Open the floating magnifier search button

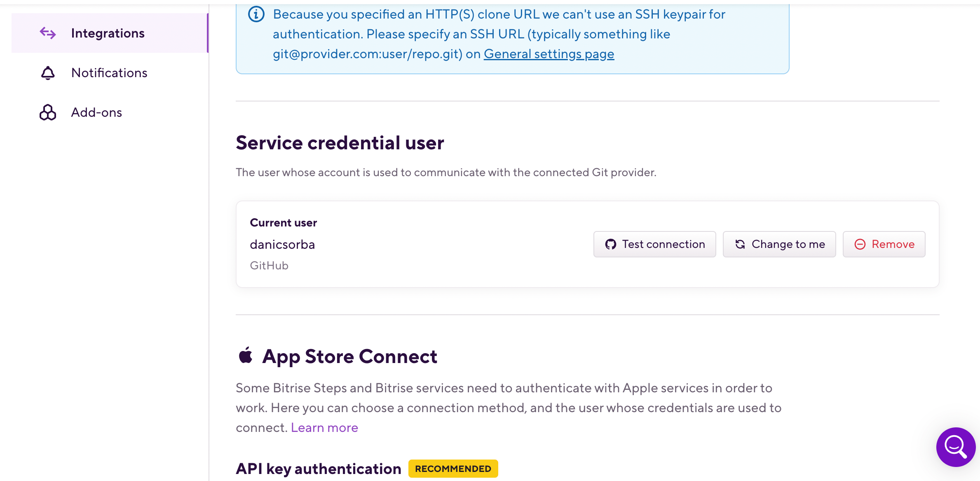pos(955,447)
